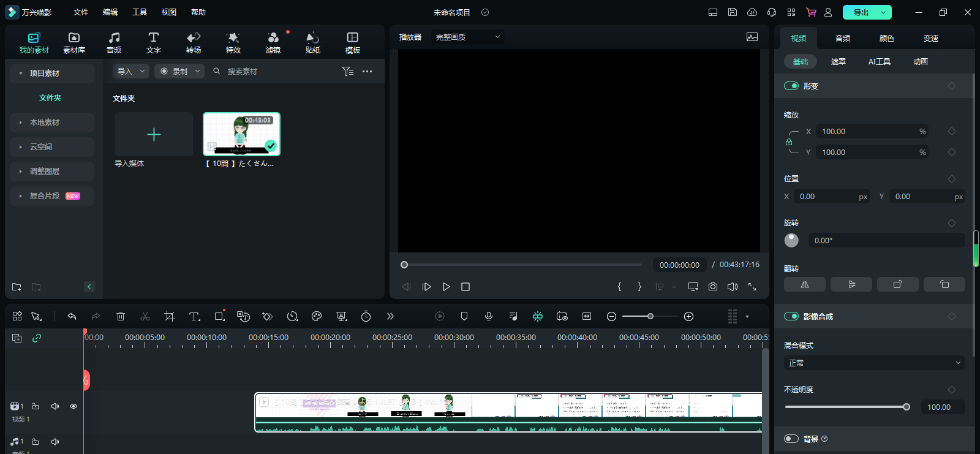This screenshot has width=980, height=454.
Task: Click the voiceover microphone icon
Action: point(489,316)
